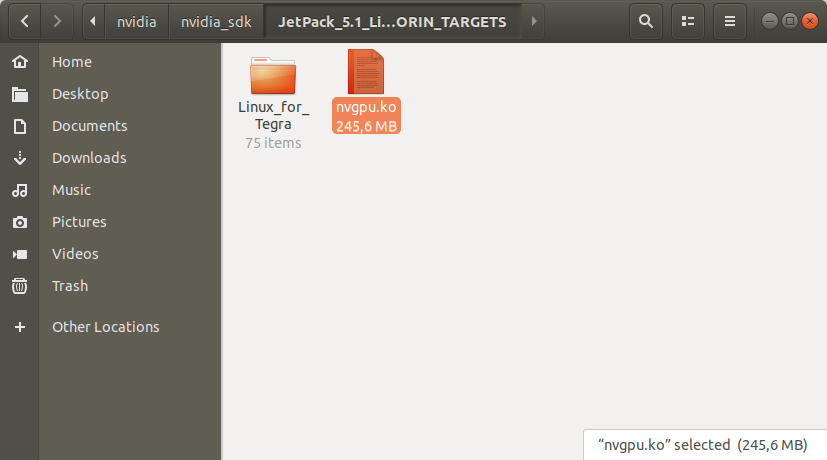Go back with the back arrow
This screenshot has width=827, height=460.
(24, 21)
